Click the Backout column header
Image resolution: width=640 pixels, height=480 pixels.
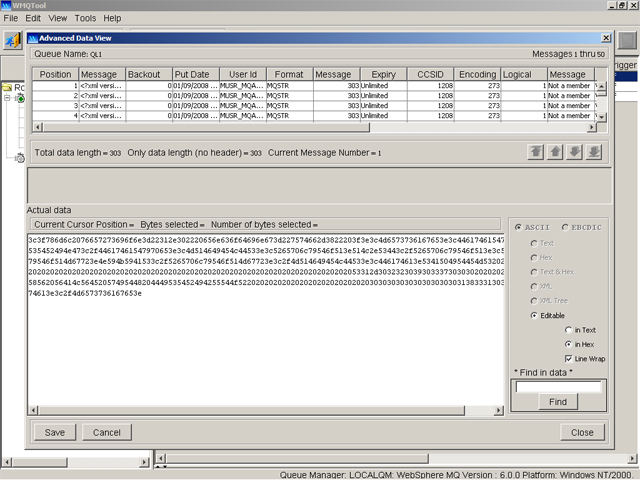click(x=149, y=74)
